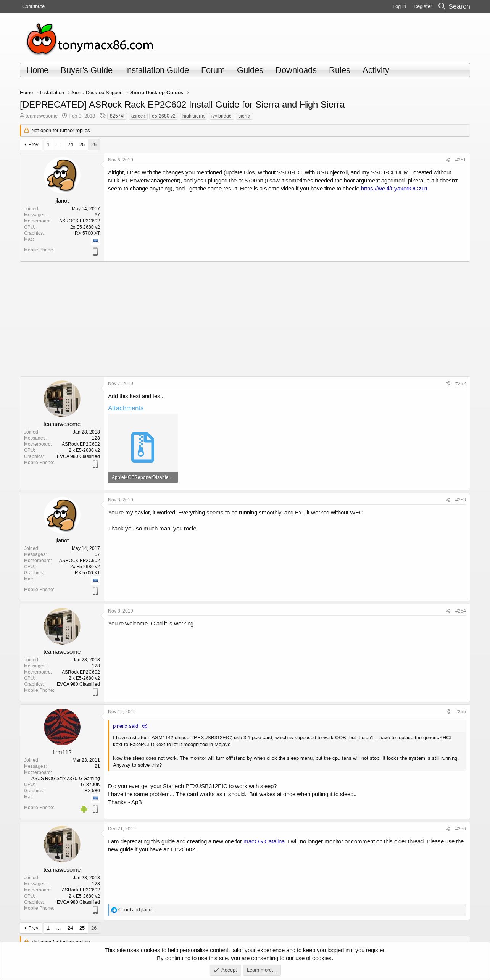Click the up-arrow icon next to pinerix said
This screenshot has width=490, height=980.
coord(145,726)
